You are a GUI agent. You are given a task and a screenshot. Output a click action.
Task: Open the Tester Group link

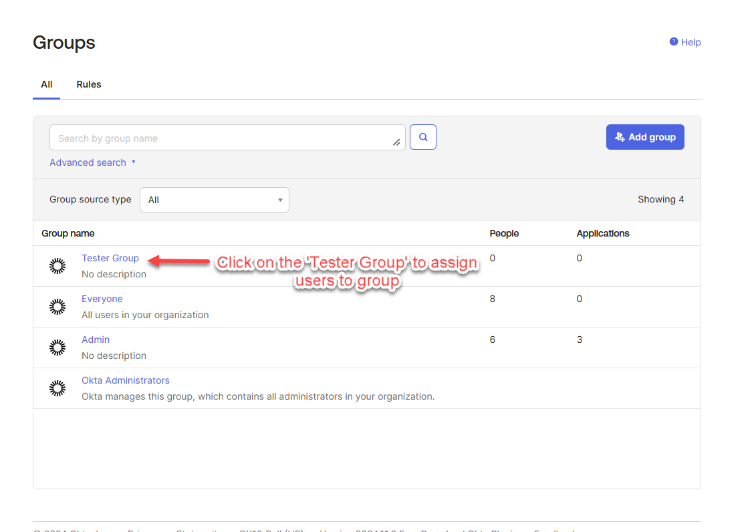tap(110, 258)
